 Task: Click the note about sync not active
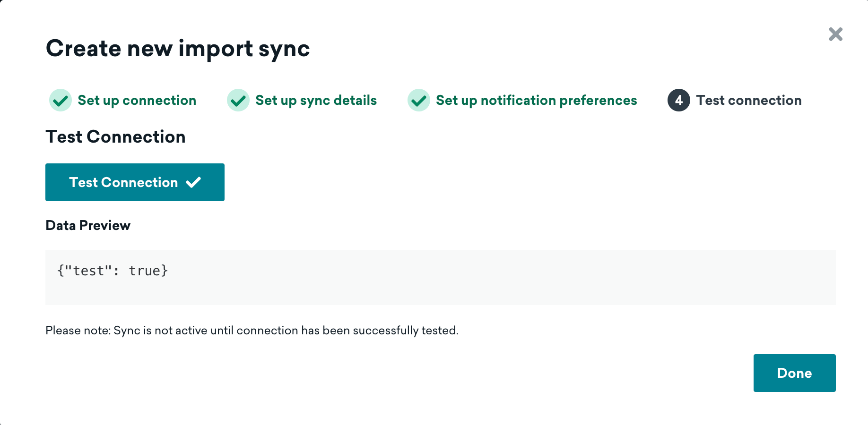(x=252, y=331)
